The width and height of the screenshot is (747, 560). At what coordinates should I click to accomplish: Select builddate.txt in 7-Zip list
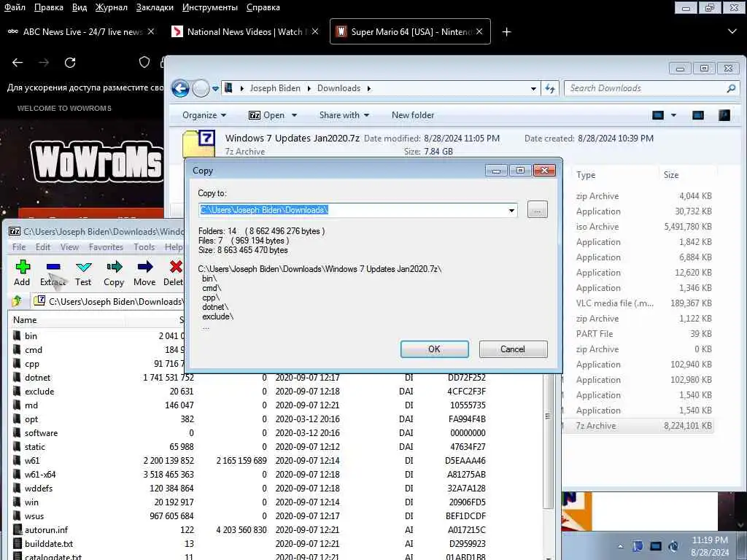pyautogui.click(x=49, y=544)
